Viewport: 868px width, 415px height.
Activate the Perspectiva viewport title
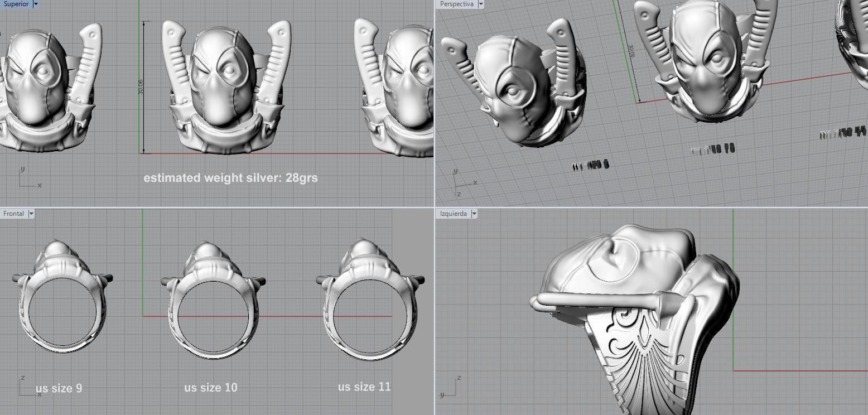point(457,4)
